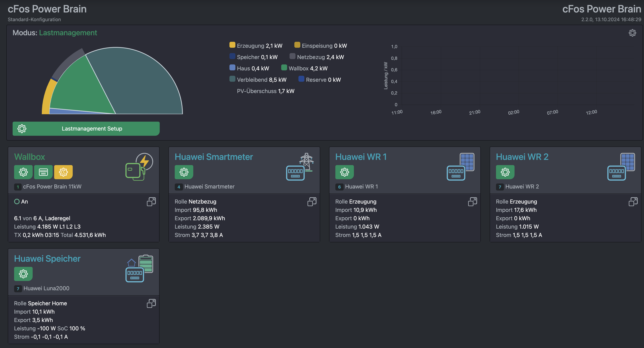The image size is (644, 348).
Task: Click the Speicher dark blue legend swatch
Action: coord(232,56)
